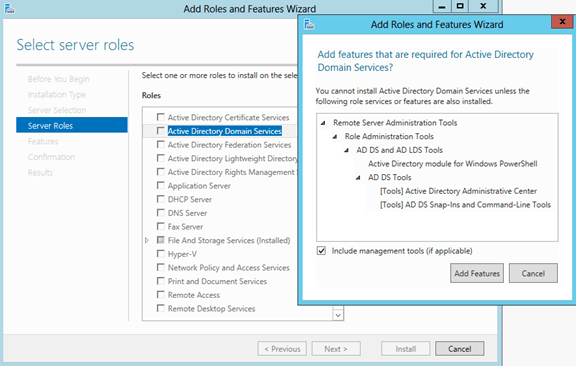Check DNS Server role checkbox
This screenshot has width=576, height=366.
[161, 212]
